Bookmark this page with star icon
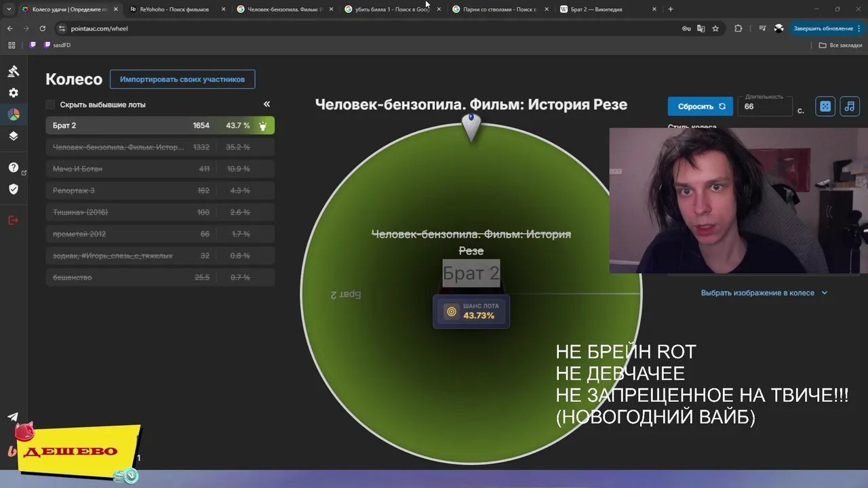This screenshot has height=488, width=868. [x=715, y=28]
